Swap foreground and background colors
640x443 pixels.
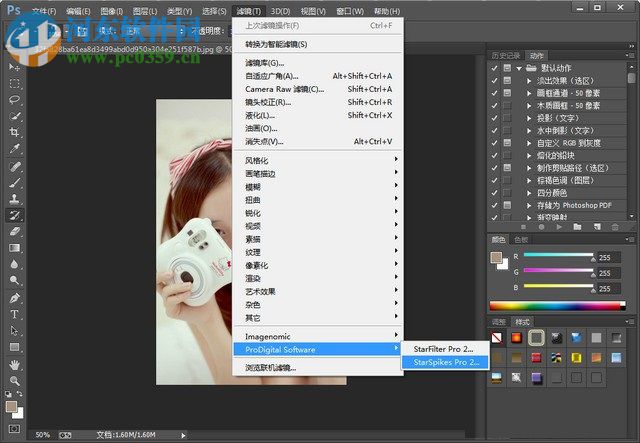click(x=20, y=394)
